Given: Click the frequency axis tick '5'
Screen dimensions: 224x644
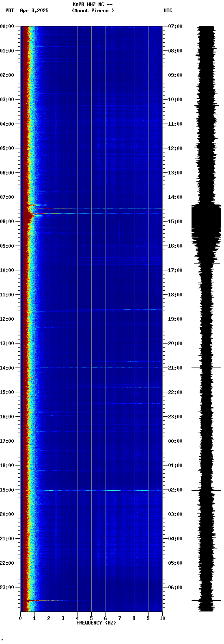Looking at the screenshot, I should pyautogui.click(x=91, y=618).
